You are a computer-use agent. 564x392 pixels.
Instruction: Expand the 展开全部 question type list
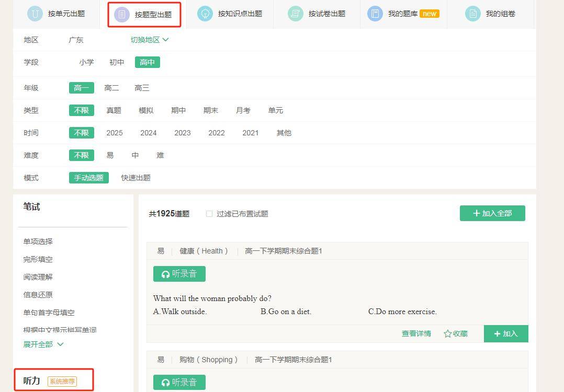coord(43,344)
